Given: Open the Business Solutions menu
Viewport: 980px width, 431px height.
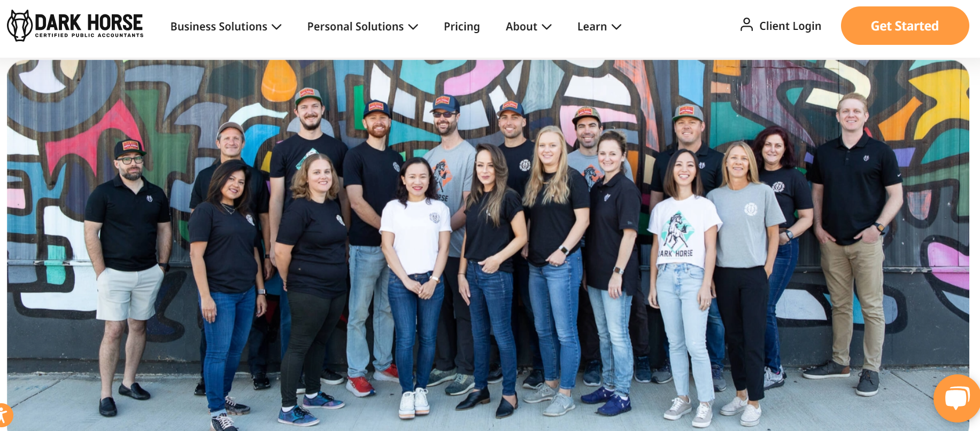Looking at the screenshot, I should pos(226,27).
